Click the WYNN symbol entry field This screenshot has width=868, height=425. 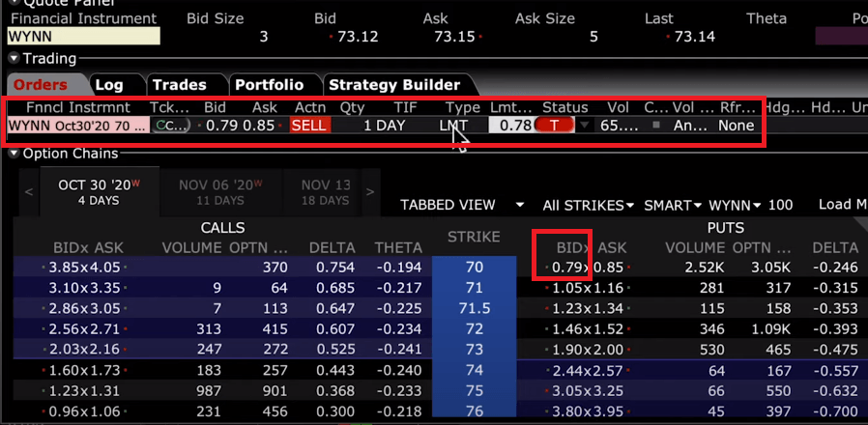click(x=82, y=37)
